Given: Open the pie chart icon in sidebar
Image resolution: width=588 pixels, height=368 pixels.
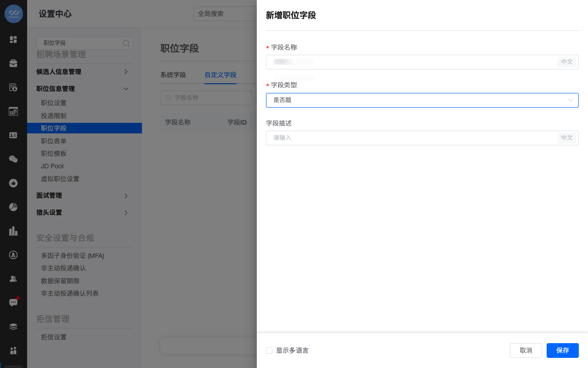Looking at the screenshot, I should pyautogui.click(x=13, y=207).
